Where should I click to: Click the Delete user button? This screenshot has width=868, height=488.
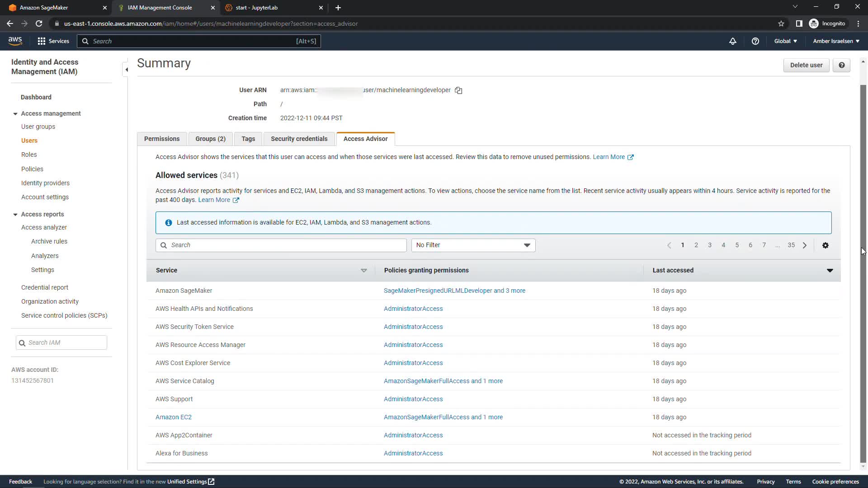806,65
